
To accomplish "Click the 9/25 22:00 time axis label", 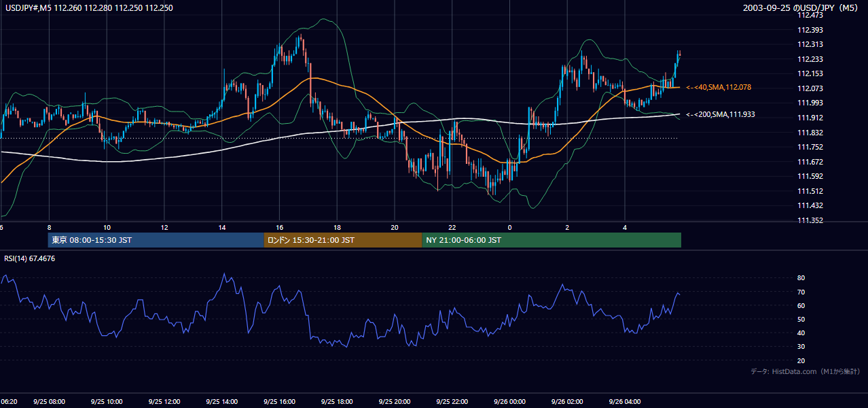I will coord(452,402).
